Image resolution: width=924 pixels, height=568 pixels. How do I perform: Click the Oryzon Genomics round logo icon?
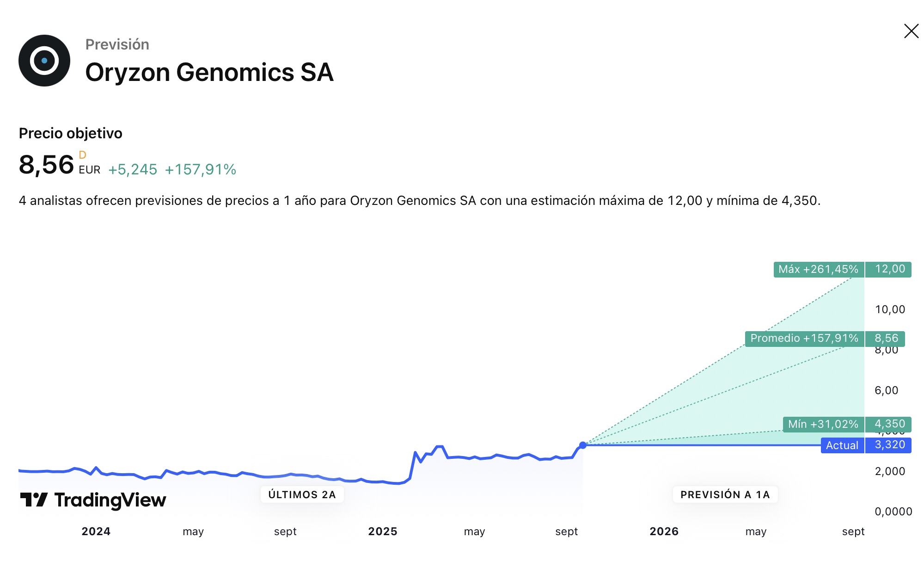tap(44, 61)
